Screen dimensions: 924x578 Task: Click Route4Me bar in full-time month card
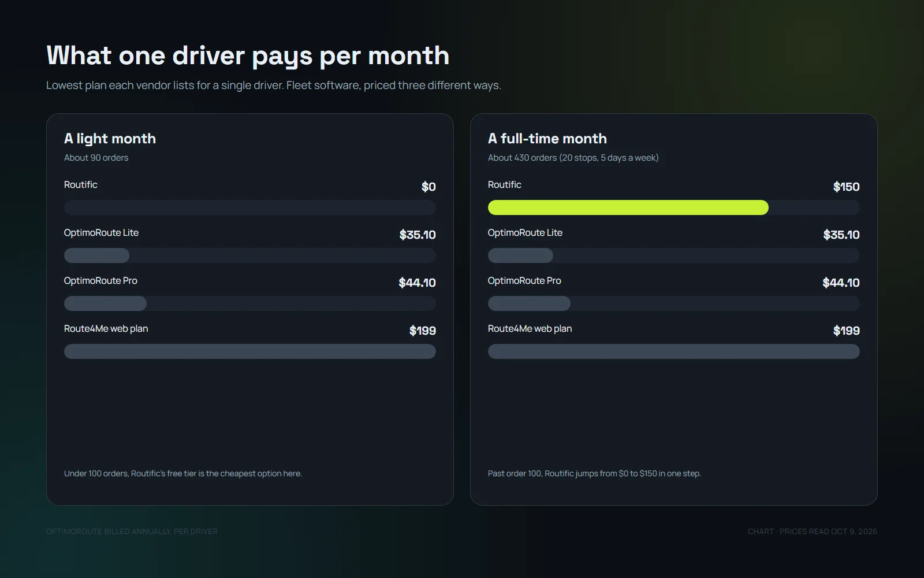click(x=674, y=351)
